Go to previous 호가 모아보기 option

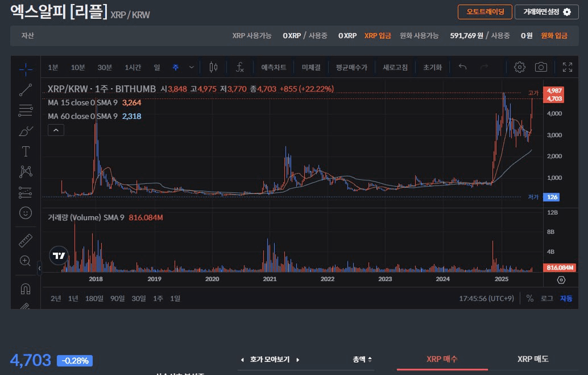pos(242,360)
